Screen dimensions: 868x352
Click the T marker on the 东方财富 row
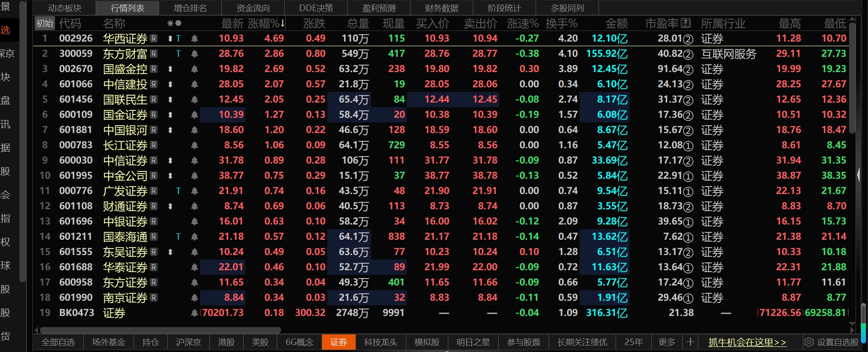click(x=178, y=54)
